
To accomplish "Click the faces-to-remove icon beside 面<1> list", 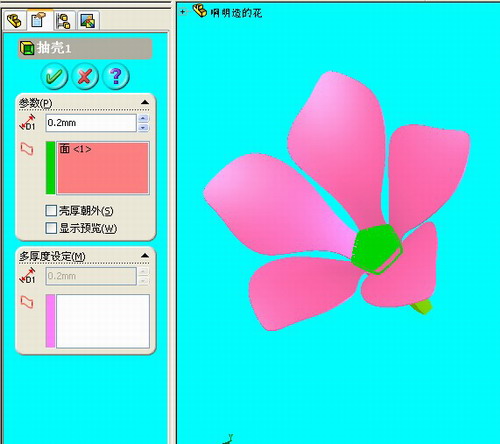I will [x=27, y=149].
